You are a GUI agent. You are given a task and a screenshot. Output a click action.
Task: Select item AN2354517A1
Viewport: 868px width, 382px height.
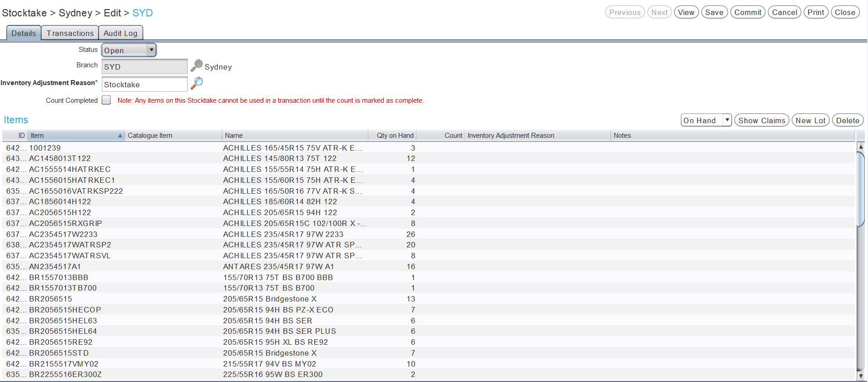(x=429, y=266)
